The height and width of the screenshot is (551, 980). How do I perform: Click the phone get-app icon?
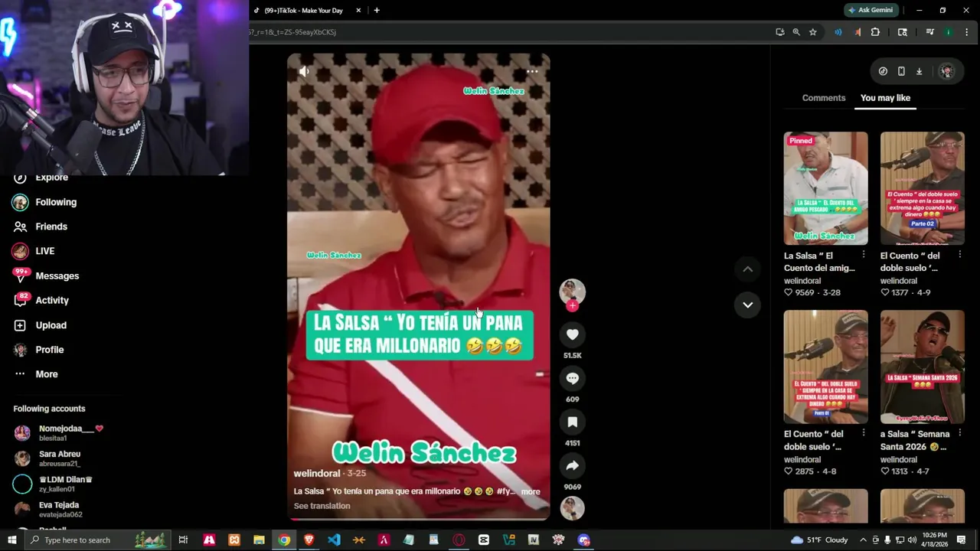(901, 71)
